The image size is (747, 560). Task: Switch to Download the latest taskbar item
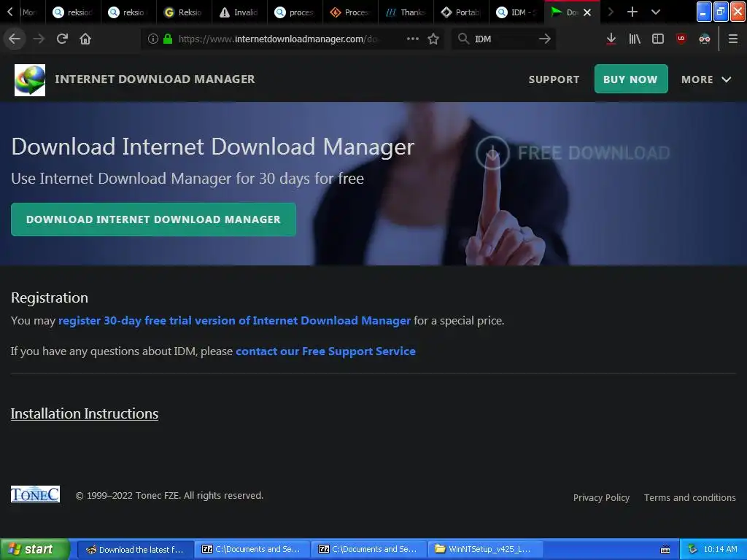(x=135, y=550)
